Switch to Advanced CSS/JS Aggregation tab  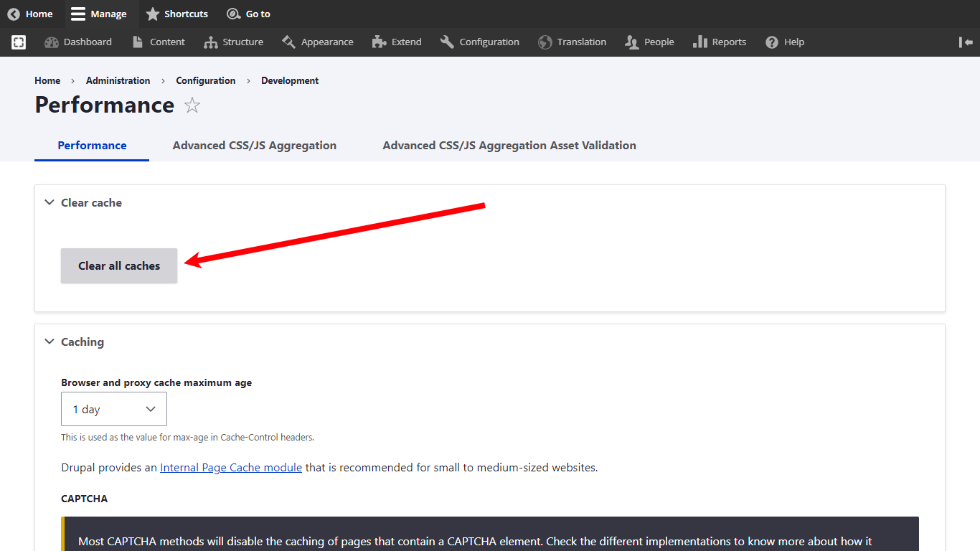click(255, 145)
